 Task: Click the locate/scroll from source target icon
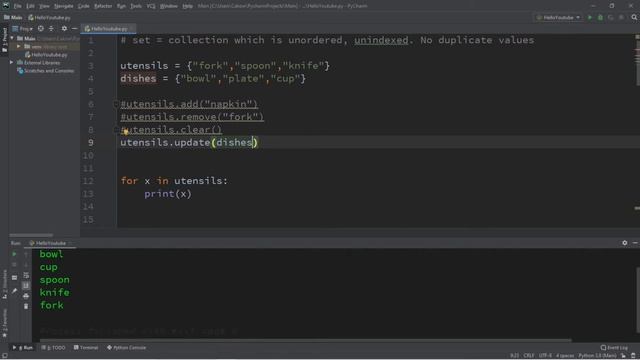tap(40, 29)
